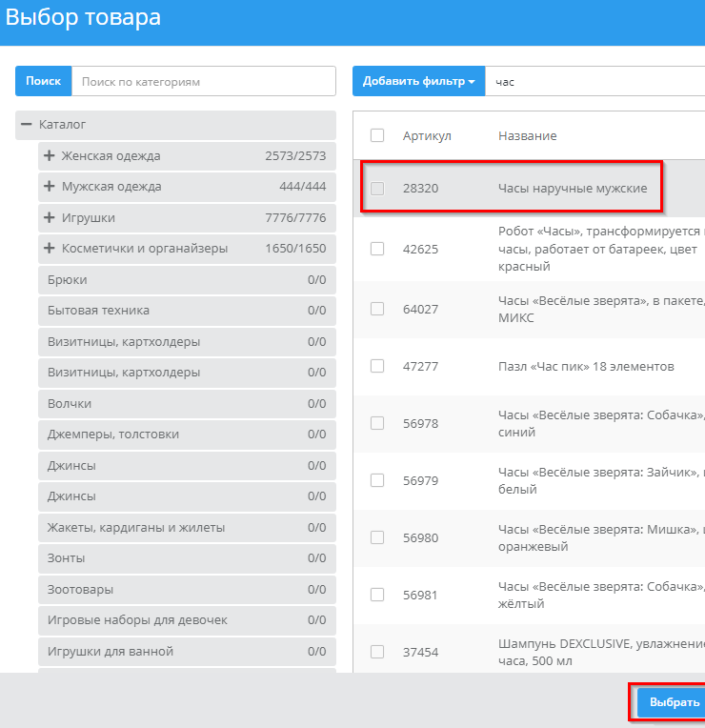Click the Поиск button for categories
705x728 pixels.
43,82
